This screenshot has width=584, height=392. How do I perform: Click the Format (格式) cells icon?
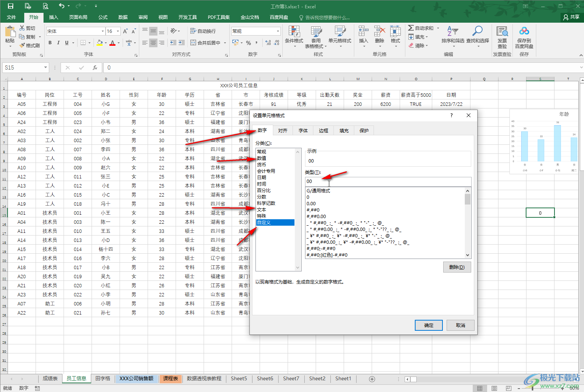click(x=396, y=31)
